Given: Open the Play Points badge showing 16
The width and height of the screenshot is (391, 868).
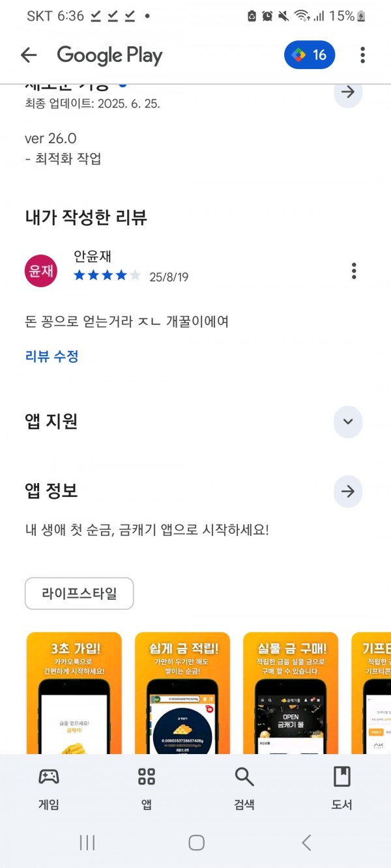Looking at the screenshot, I should coord(310,55).
